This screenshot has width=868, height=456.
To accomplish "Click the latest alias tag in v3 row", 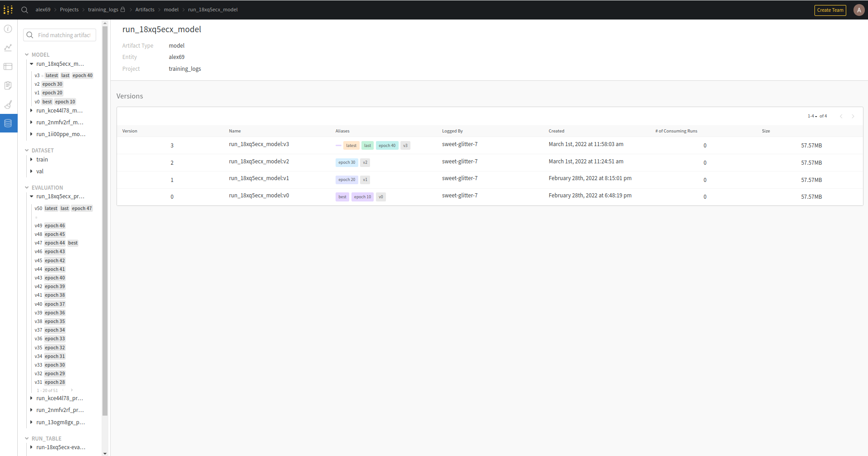I will click(351, 146).
